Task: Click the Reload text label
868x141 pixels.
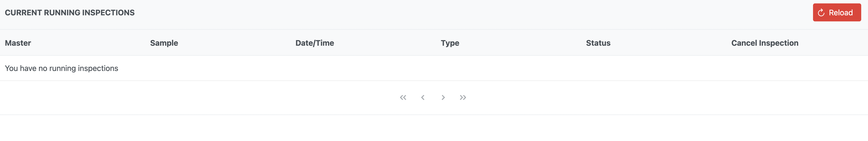Action: coord(841,13)
